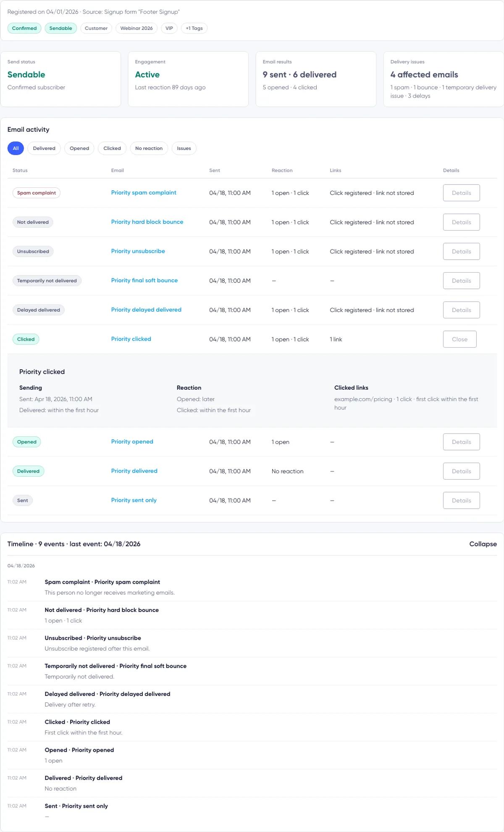
Task: Open Priority clicked email link
Action: click(x=131, y=339)
